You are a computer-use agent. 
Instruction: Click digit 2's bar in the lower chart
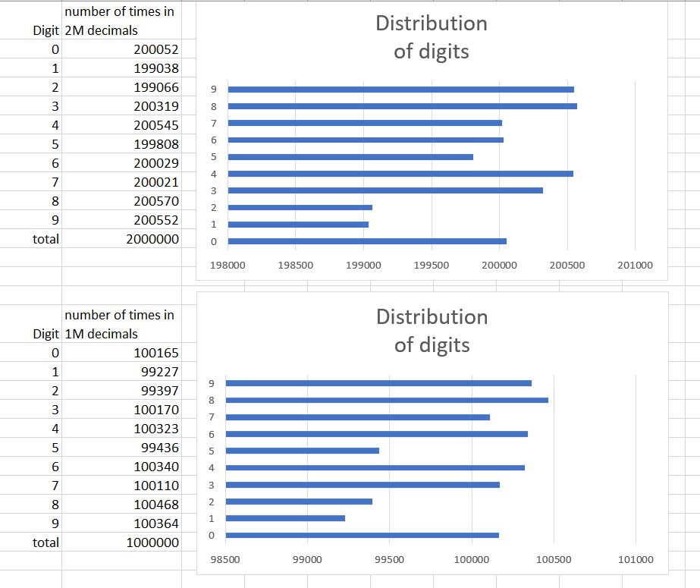pyautogui.click(x=299, y=502)
